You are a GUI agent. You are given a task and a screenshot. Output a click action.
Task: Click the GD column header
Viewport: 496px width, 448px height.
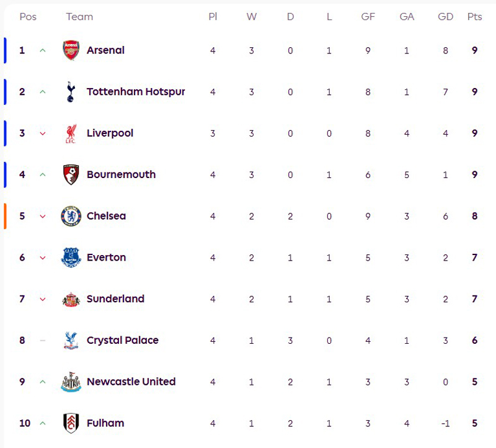pyautogui.click(x=445, y=17)
